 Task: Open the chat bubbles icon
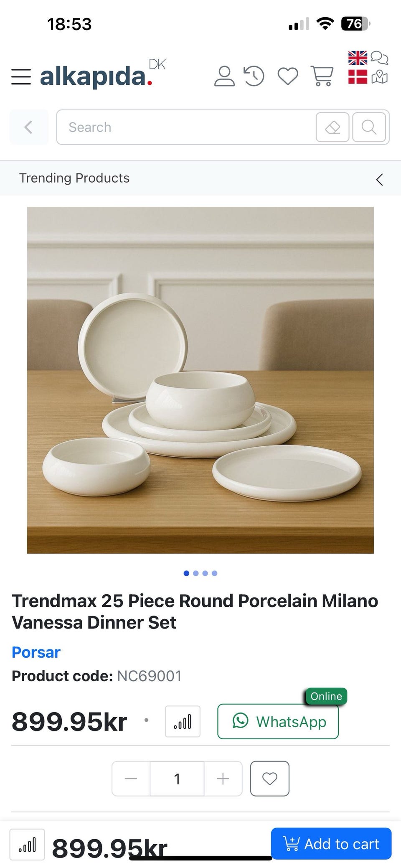pyautogui.click(x=379, y=58)
